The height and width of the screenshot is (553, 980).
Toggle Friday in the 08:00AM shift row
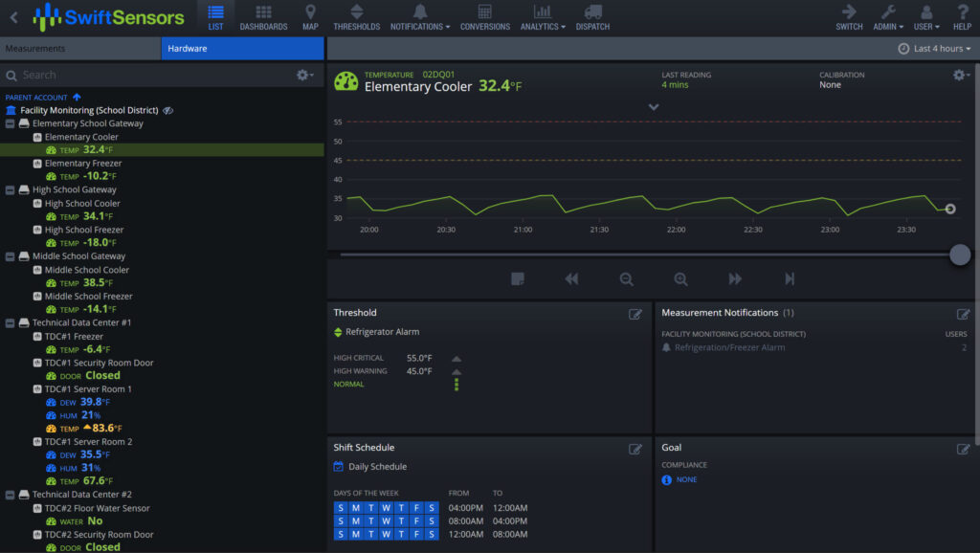pos(416,521)
